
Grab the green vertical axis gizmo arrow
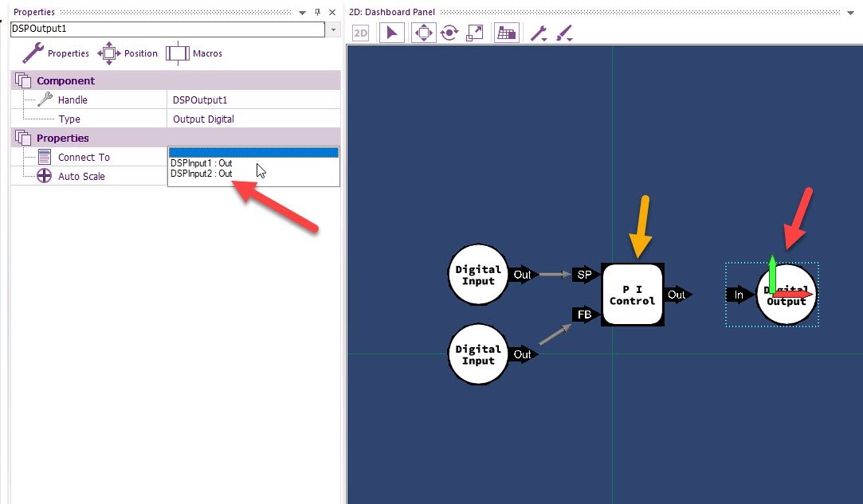pos(772,273)
